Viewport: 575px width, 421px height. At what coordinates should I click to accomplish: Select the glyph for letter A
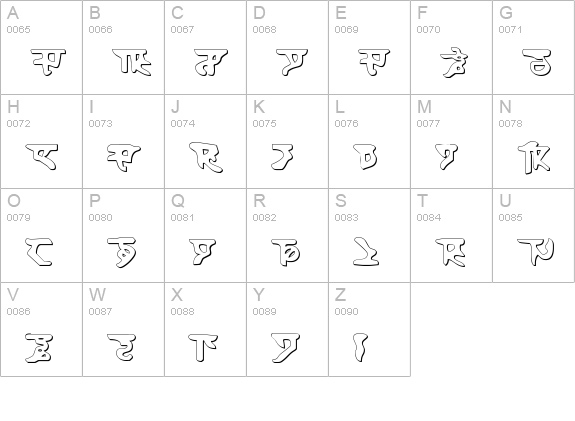click(x=48, y=62)
